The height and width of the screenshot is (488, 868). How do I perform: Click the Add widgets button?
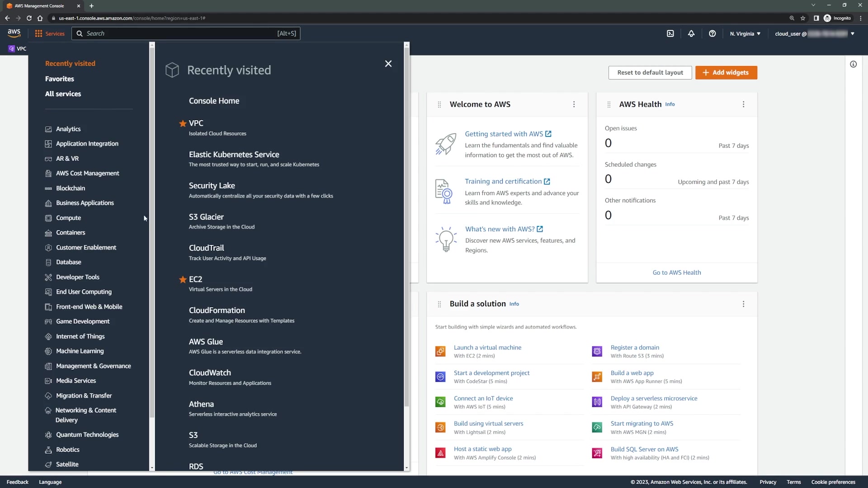[726, 72]
